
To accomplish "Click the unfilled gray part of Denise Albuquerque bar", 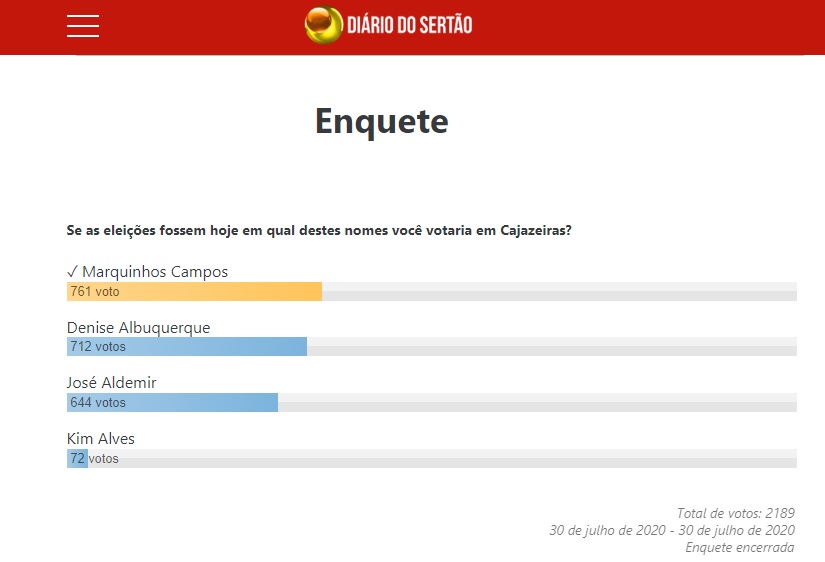I will tap(550, 347).
